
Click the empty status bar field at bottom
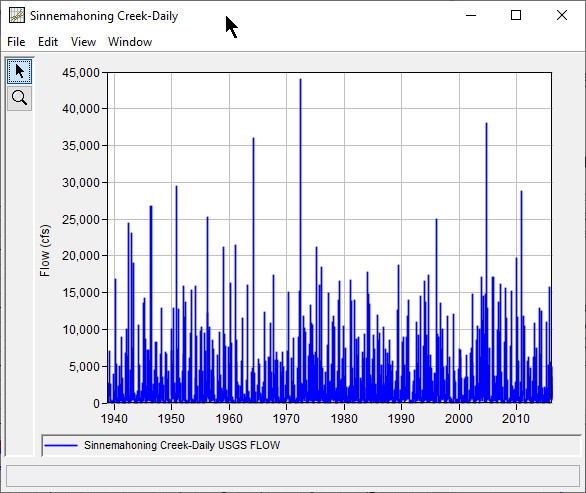pyautogui.click(x=293, y=476)
